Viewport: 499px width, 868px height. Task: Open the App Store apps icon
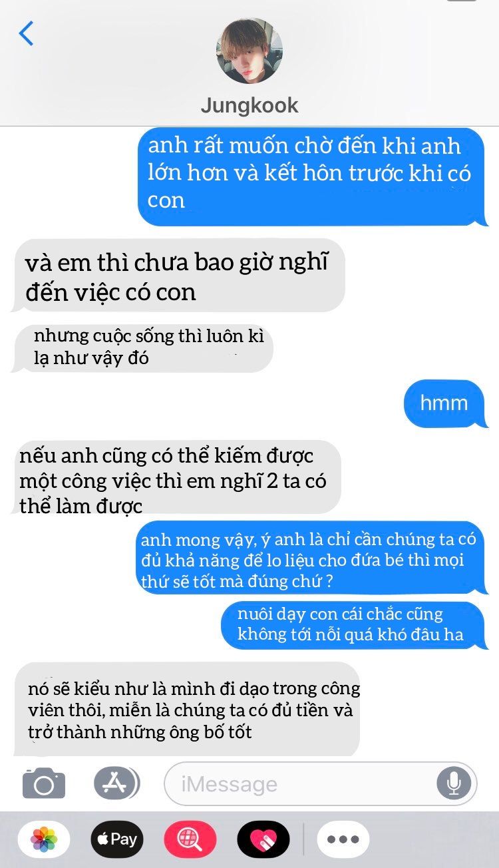[116, 783]
